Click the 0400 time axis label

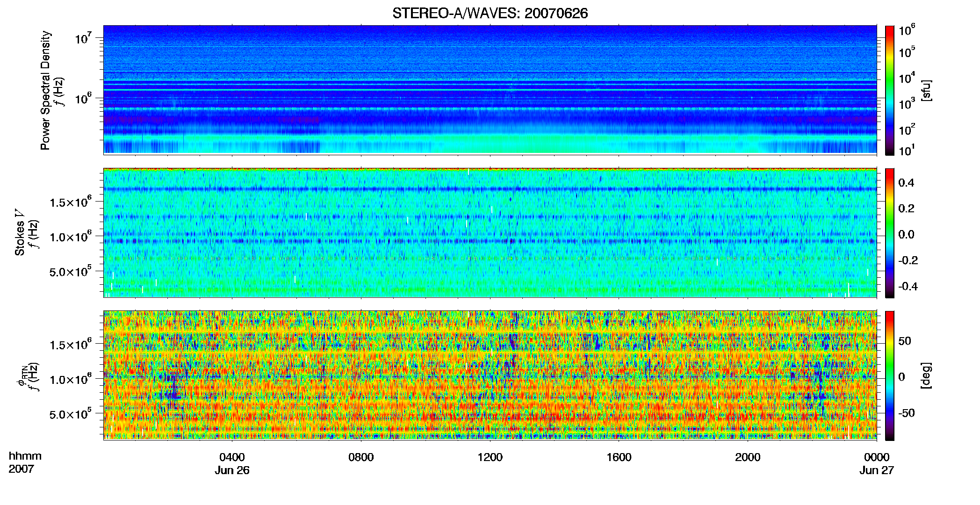232,457
